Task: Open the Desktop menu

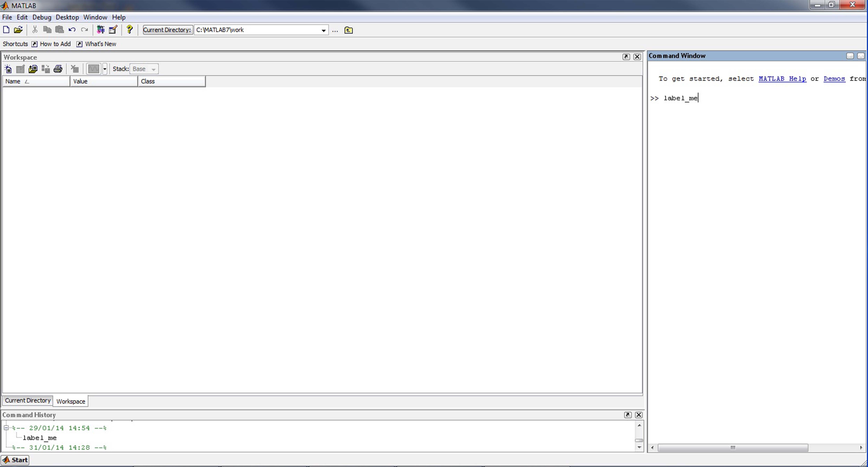Action: point(67,17)
